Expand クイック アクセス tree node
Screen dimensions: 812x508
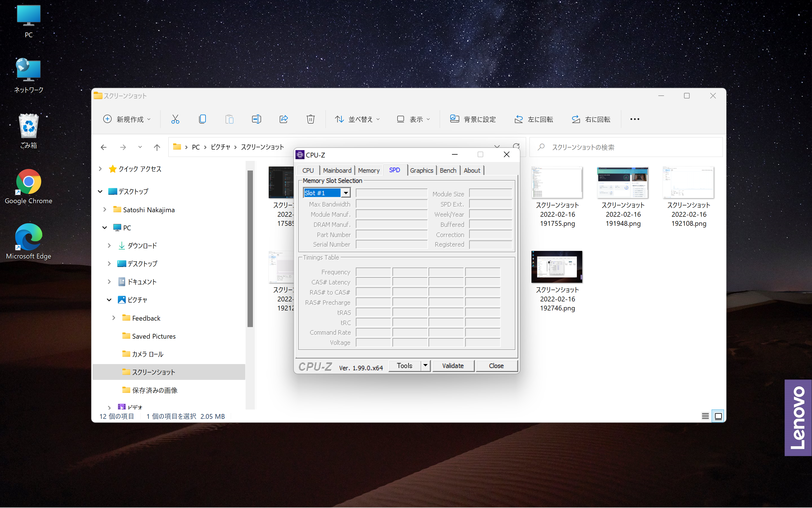(100, 169)
